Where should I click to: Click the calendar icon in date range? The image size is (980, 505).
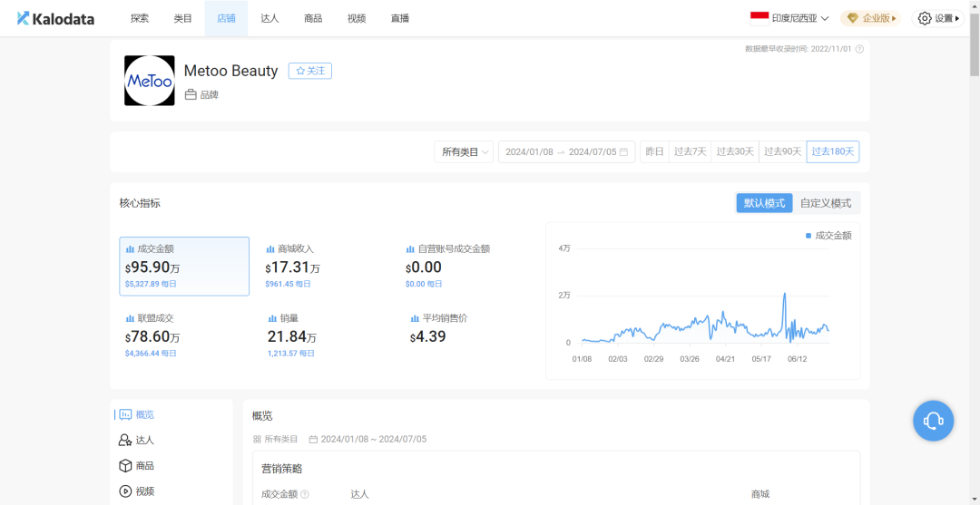623,152
